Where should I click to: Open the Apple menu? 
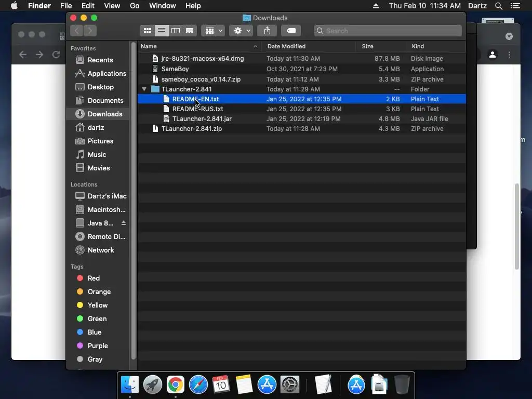tap(14, 6)
